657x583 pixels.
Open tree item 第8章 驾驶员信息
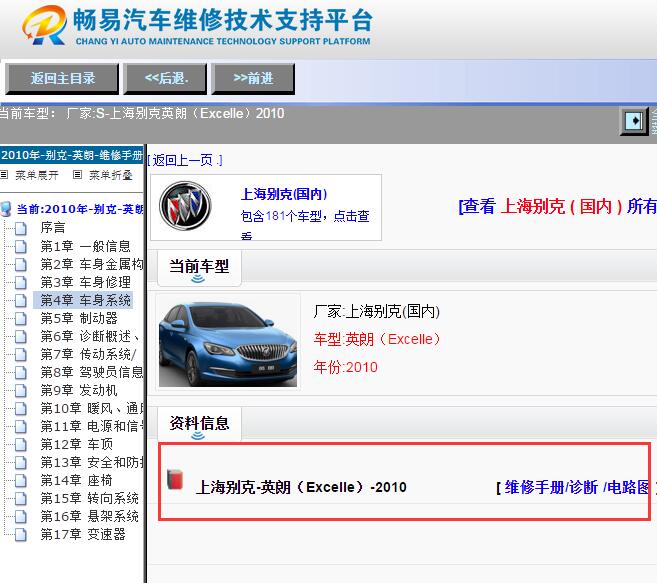92,372
